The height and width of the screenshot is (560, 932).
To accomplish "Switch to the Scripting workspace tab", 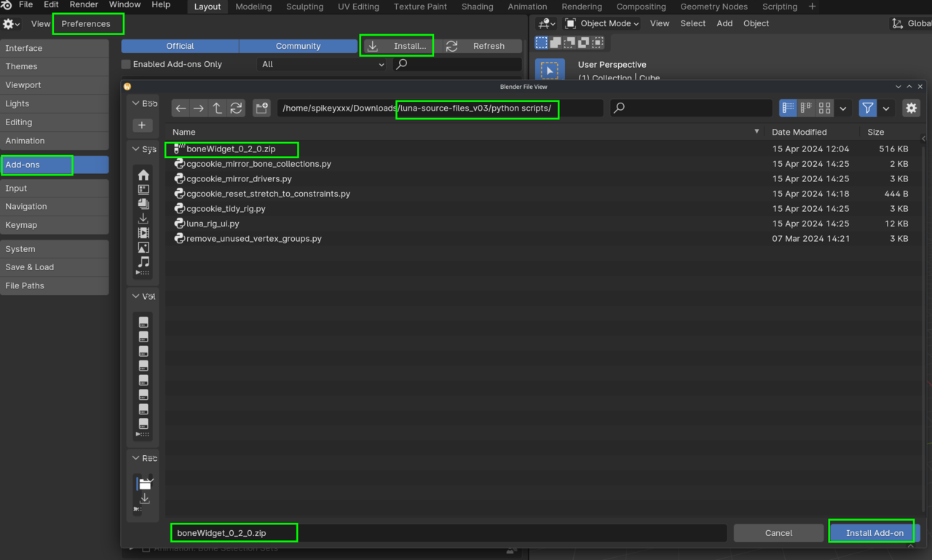I will (779, 7).
